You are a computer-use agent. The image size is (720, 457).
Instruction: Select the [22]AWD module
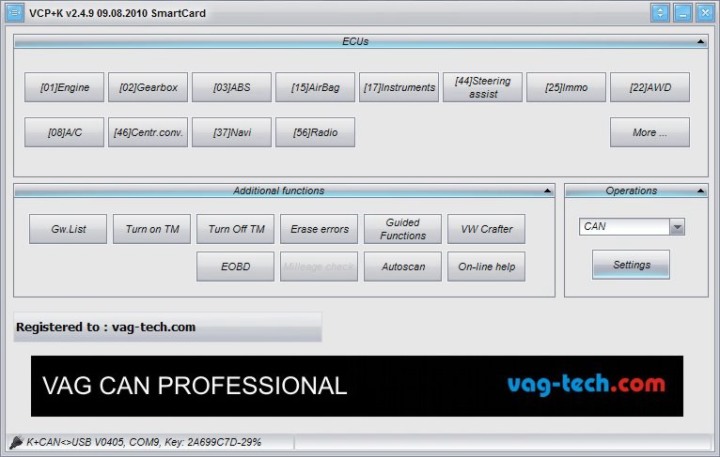point(650,87)
